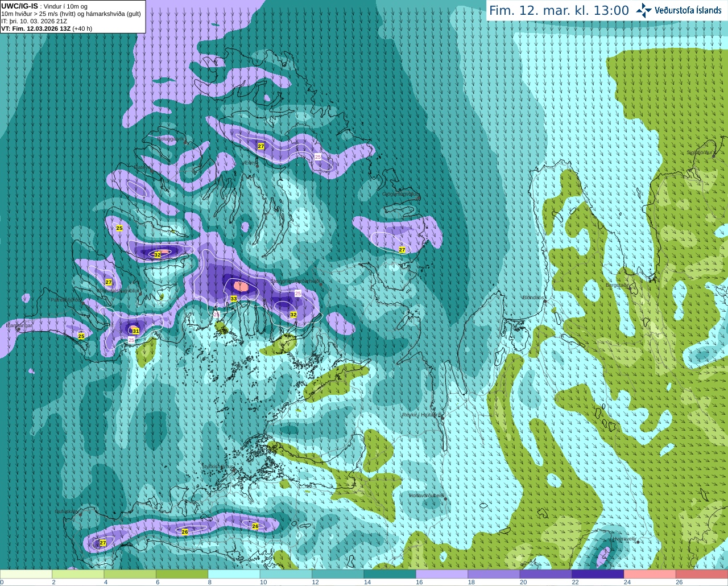
Task: Select the Gjögurflugvöllur station label
Action: tap(400, 194)
